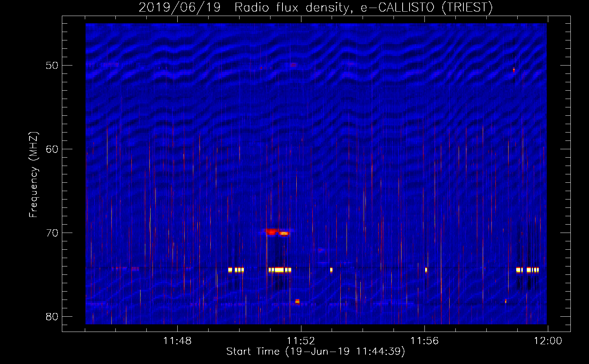Click the 70 frequency tick label
Image resolution: width=589 pixels, height=364 pixels.
pyautogui.click(x=52, y=233)
